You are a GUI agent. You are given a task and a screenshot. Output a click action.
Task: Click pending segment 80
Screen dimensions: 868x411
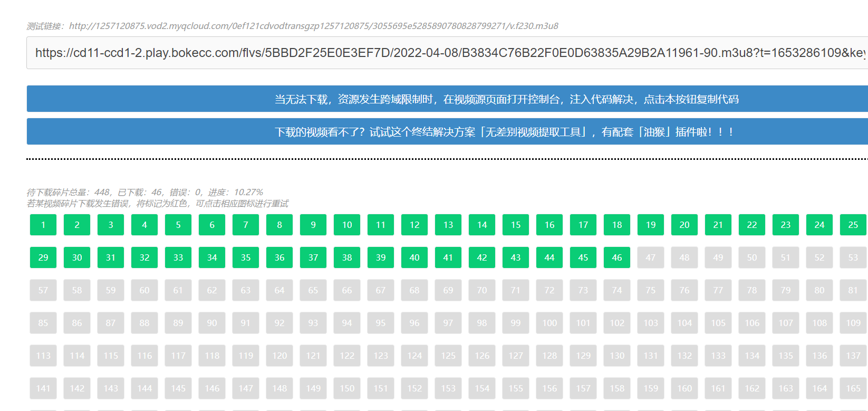pos(819,290)
